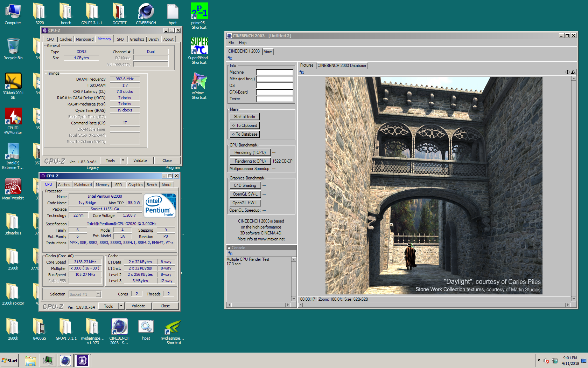Launch nvidiaInspector shortcut icon

pyautogui.click(x=173, y=331)
